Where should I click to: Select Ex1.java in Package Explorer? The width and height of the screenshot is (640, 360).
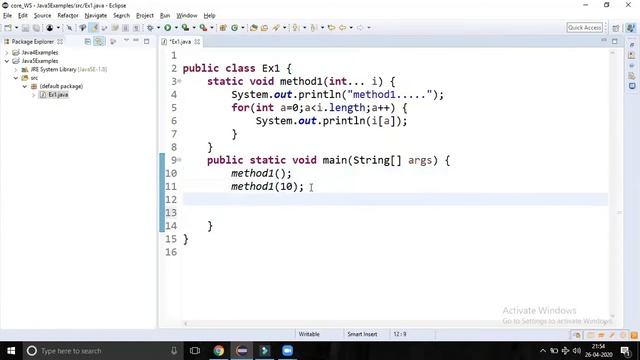58,95
